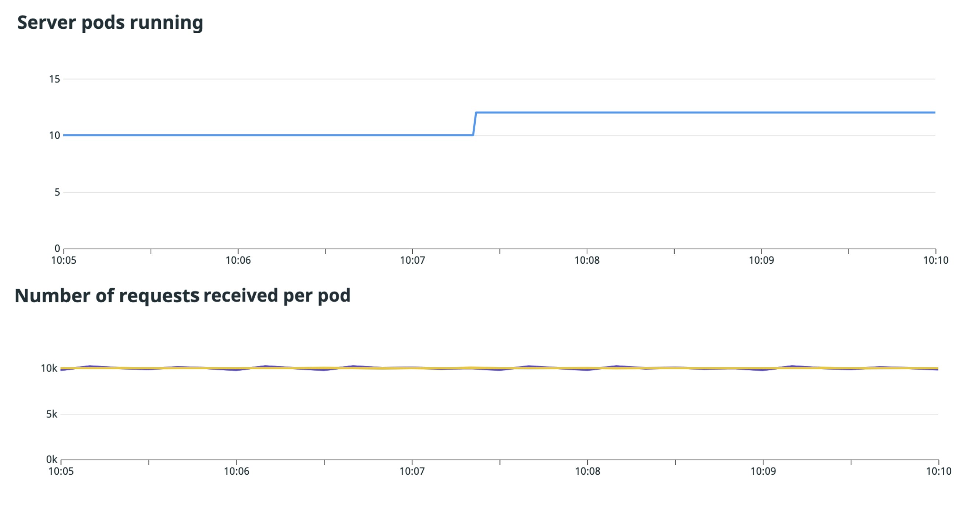The height and width of the screenshot is (506, 980).
Task: Click the 5k y-axis label on the requests chart
Action: pyautogui.click(x=52, y=414)
